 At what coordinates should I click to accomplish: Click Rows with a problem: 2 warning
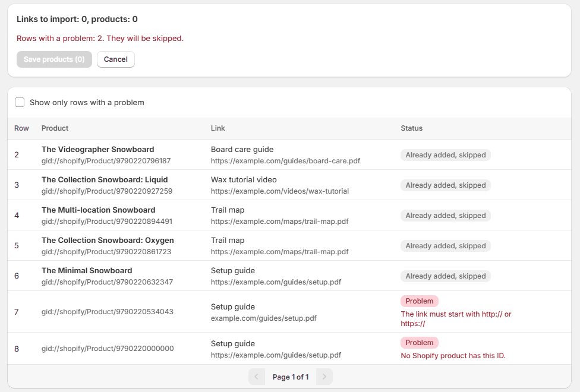coord(100,39)
